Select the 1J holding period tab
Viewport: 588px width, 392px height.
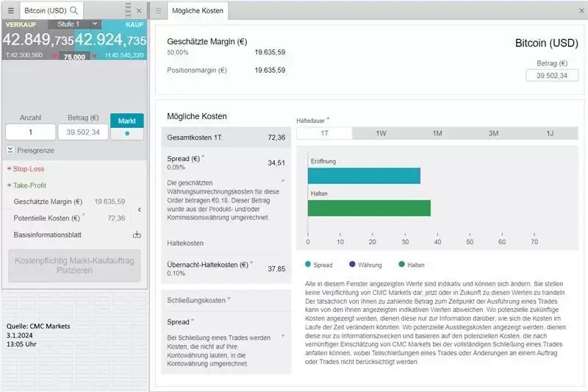[549, 133]
